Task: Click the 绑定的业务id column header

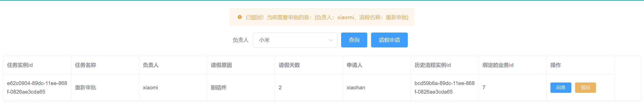Action: coord(498,65)
